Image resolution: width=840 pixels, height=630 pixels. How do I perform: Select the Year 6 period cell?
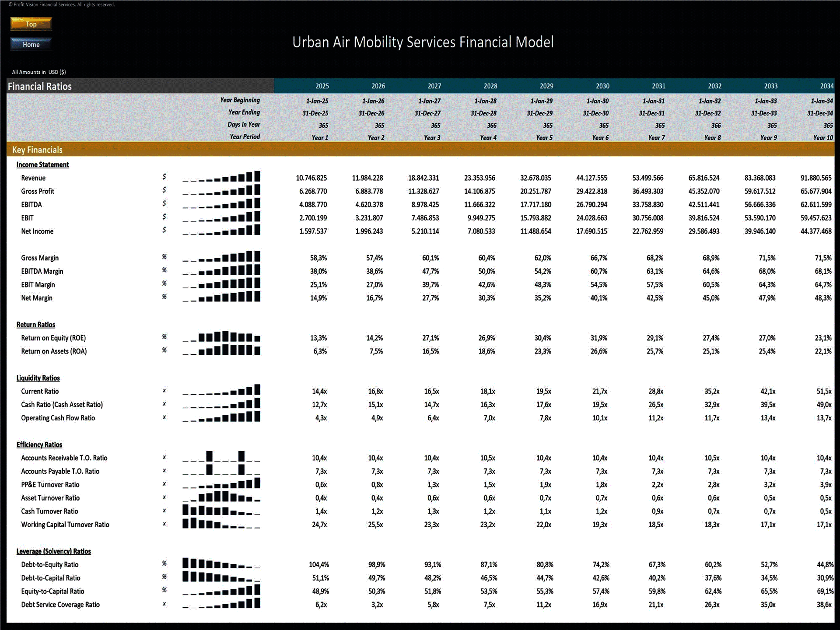click(600, 138)
